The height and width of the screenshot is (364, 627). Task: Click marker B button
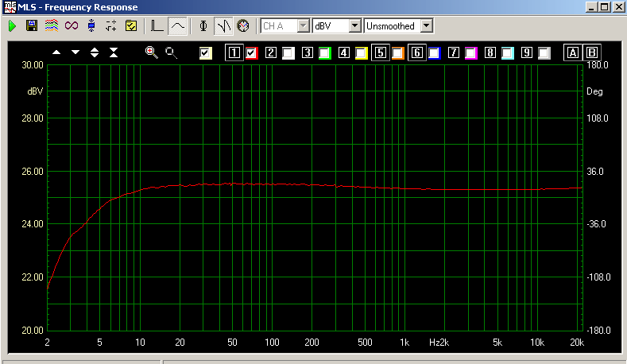coord(592,52)
